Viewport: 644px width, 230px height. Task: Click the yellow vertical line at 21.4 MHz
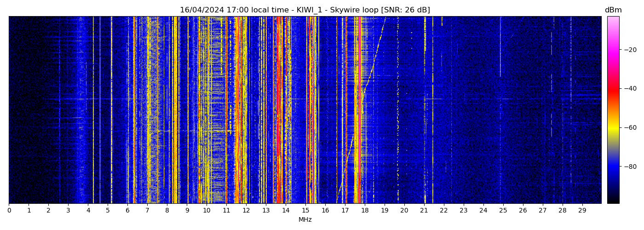coord(432,110)
